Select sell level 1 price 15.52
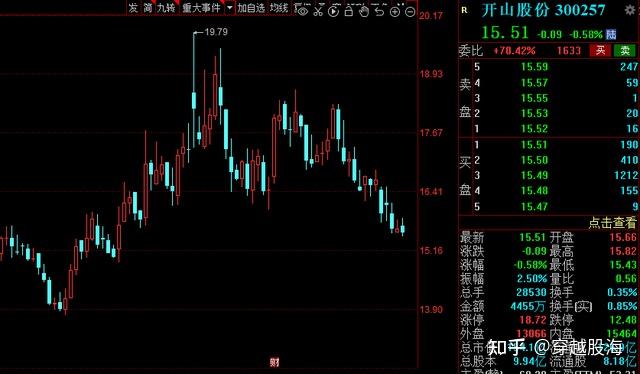 (x=534, y=129)
